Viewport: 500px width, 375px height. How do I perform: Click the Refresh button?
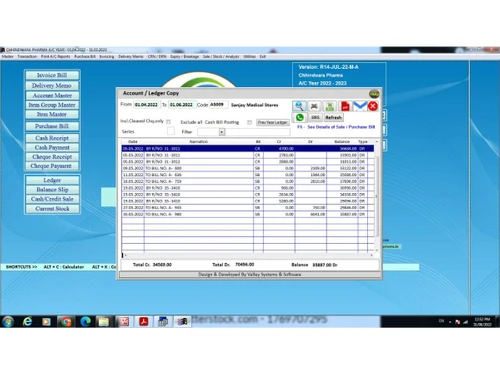click(x=334, y=117)
